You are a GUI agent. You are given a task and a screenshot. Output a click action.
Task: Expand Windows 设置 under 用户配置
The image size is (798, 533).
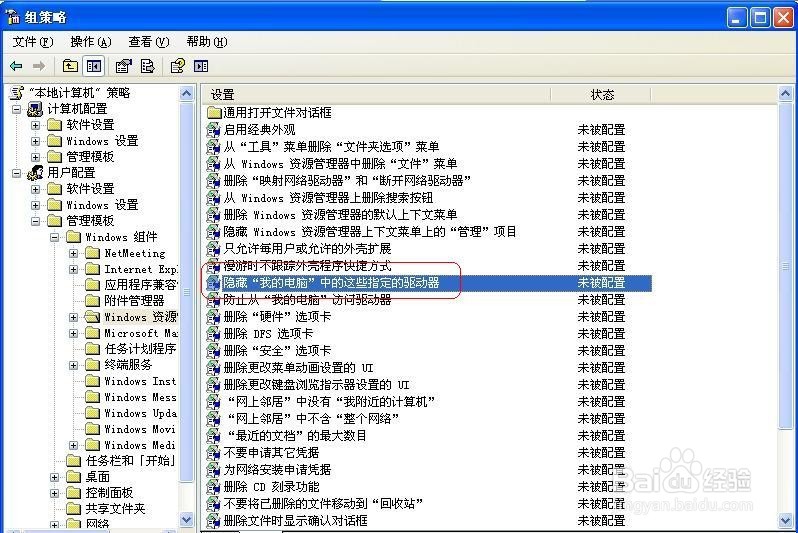pos(36,205)
